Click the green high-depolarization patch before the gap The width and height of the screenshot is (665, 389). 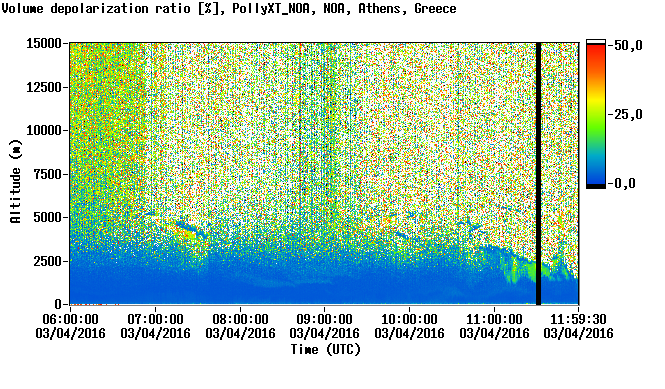coord(521,271)
